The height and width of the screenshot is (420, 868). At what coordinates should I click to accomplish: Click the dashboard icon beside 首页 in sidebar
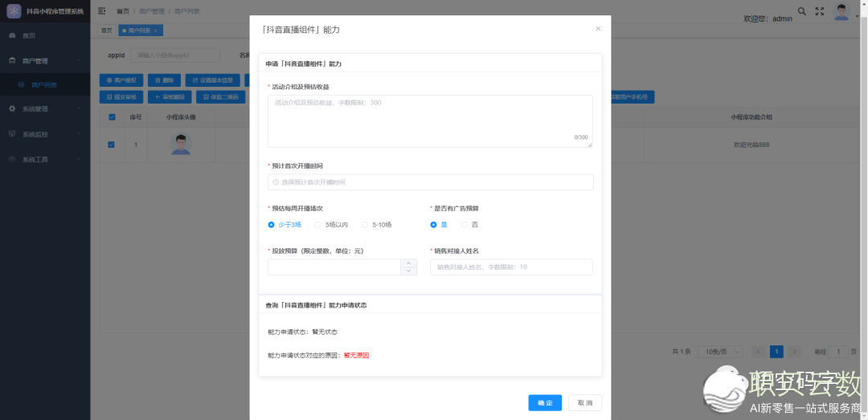pyautogui.click(x=12, y=35)
